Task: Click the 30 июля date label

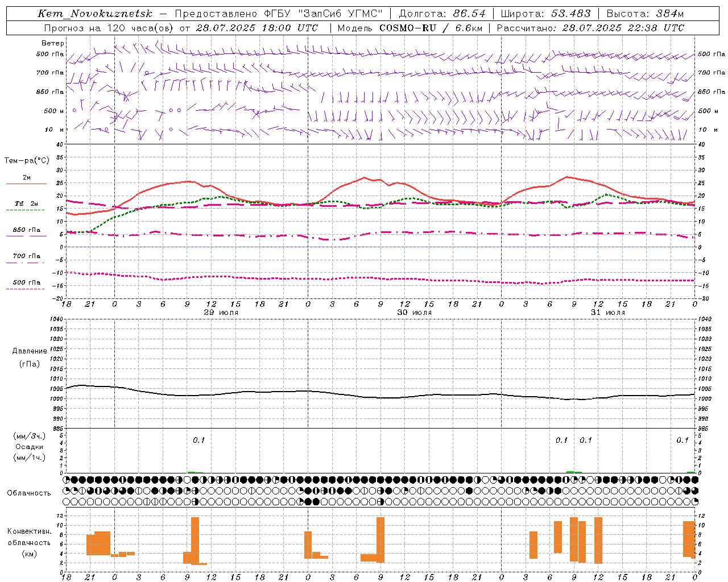Action: point(414,313)
